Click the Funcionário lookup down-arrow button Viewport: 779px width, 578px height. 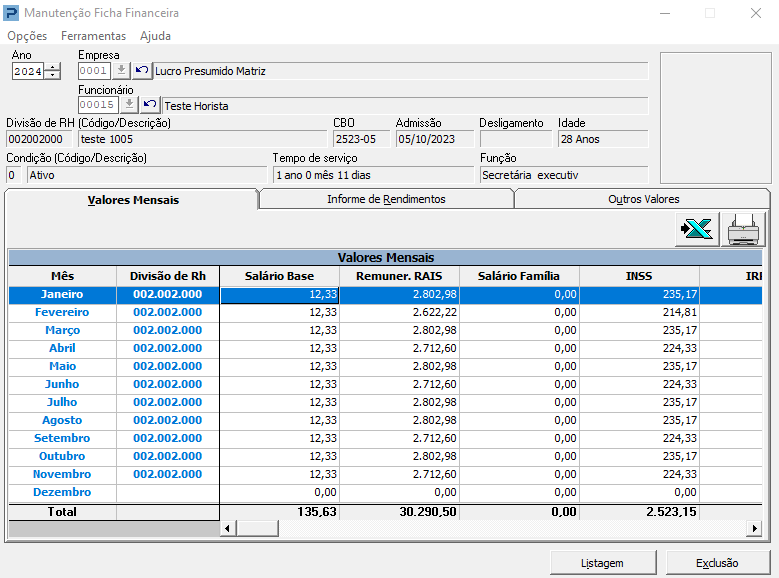tap(129, 105)
